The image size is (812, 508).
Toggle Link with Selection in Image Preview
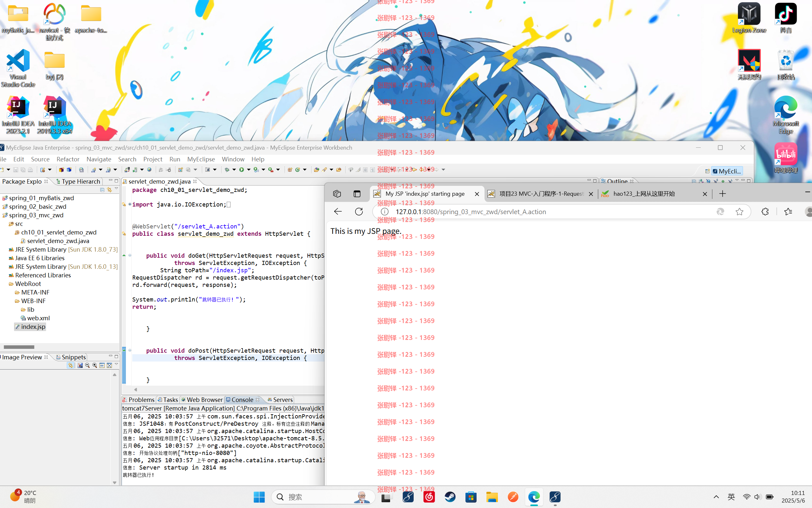pyautogui.click(x=70, y=365)
